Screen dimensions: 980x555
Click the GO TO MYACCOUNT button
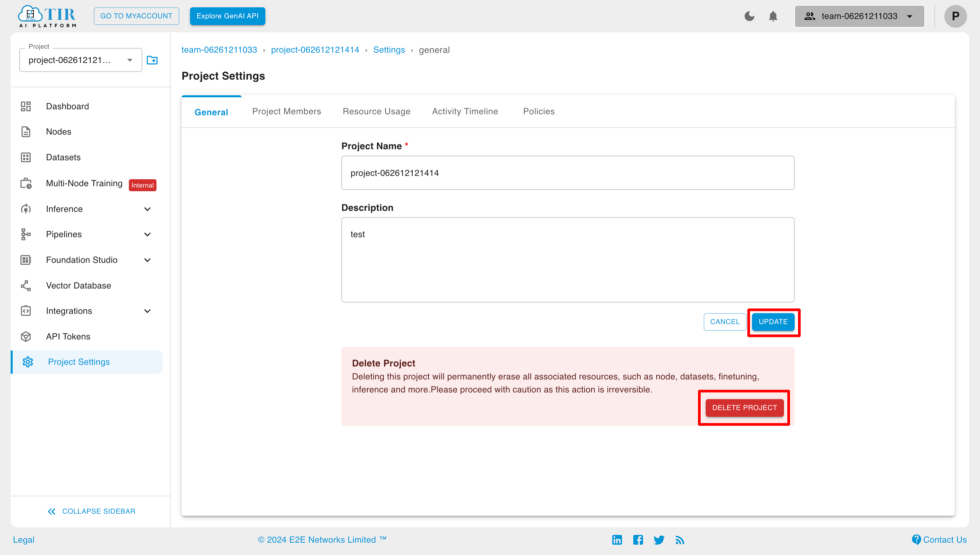click(136, 16)
